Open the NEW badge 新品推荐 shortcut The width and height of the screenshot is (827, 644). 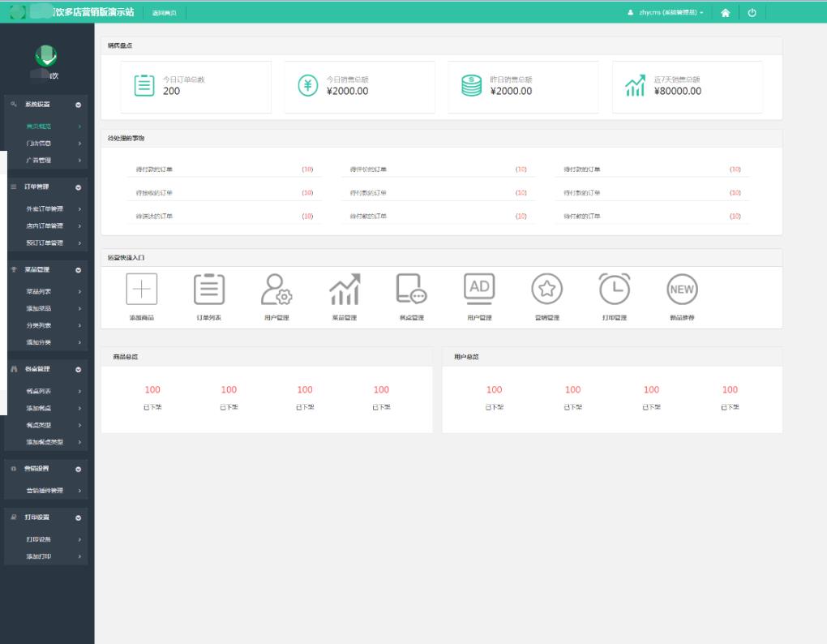(x=682, y=289)
